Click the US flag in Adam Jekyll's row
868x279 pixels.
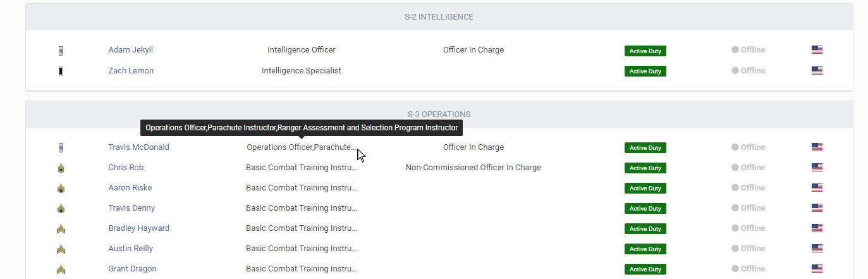817,50
